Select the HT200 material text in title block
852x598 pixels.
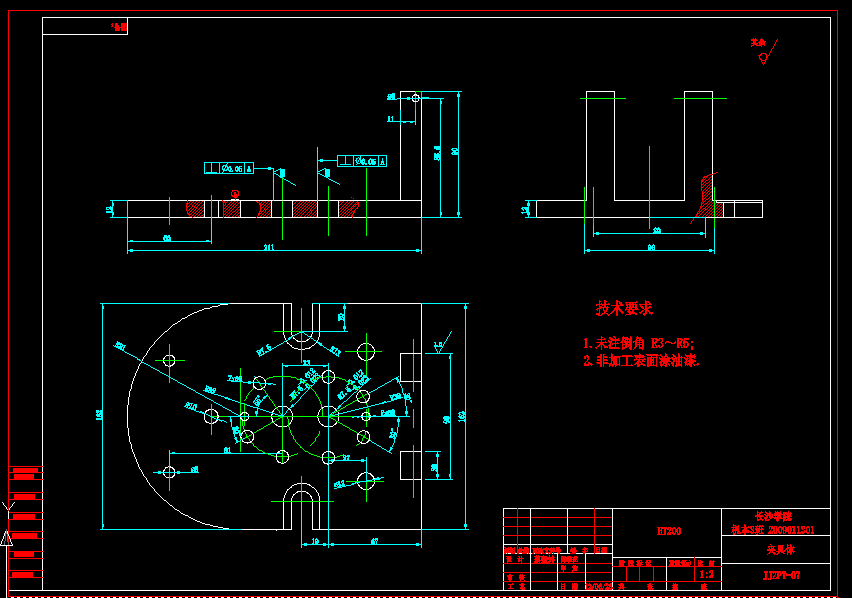point(668,531)
